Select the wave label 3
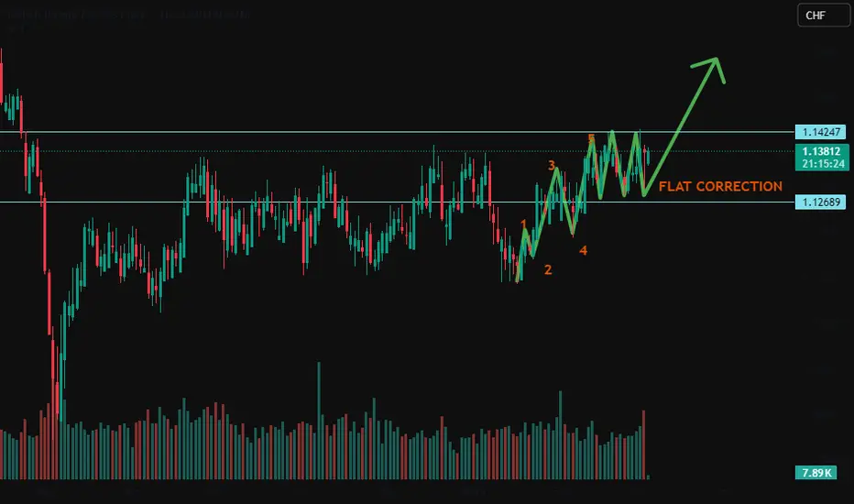854x504 pixels. click(552, 165)
